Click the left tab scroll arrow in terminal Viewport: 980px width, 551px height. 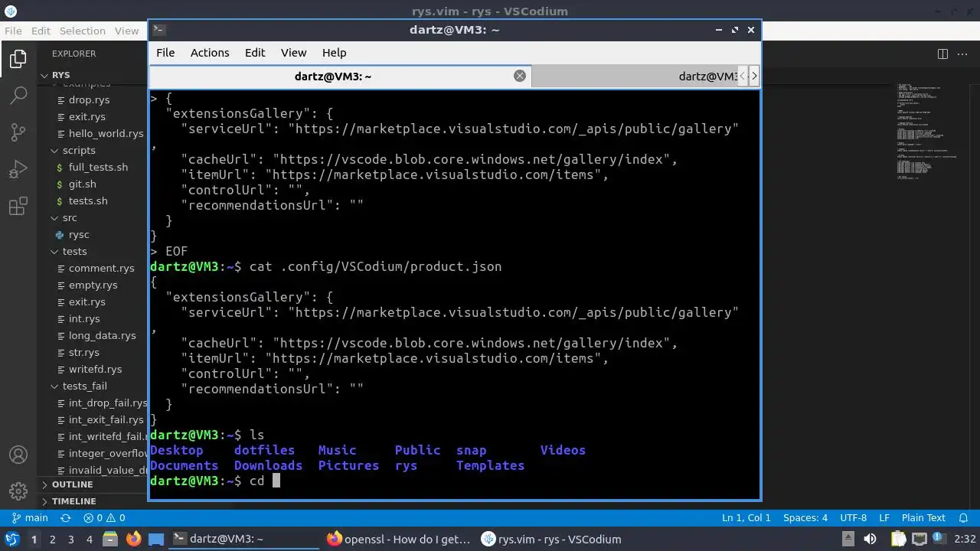pos(742,76)
